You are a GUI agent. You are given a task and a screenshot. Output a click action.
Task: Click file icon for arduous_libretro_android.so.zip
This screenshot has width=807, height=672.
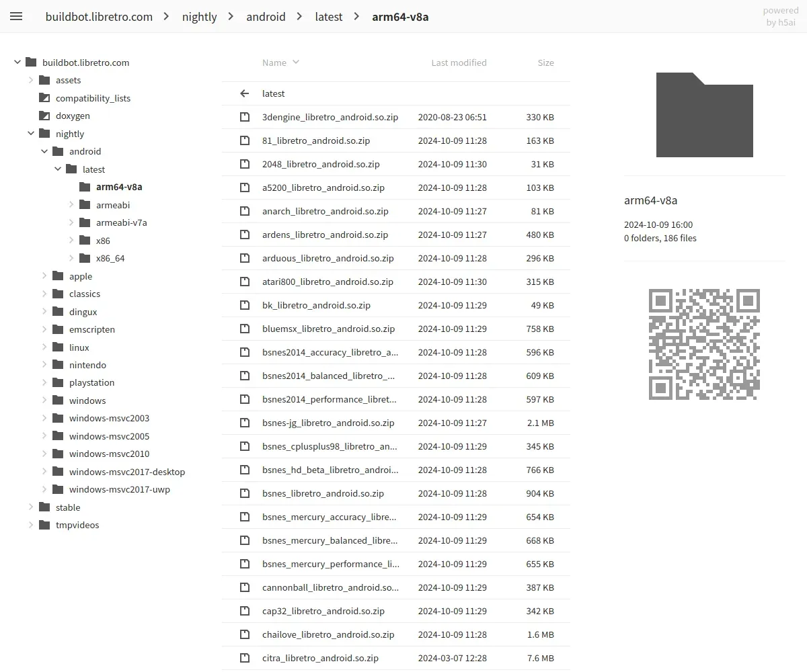pyautogui.click(x=245, y=258)
